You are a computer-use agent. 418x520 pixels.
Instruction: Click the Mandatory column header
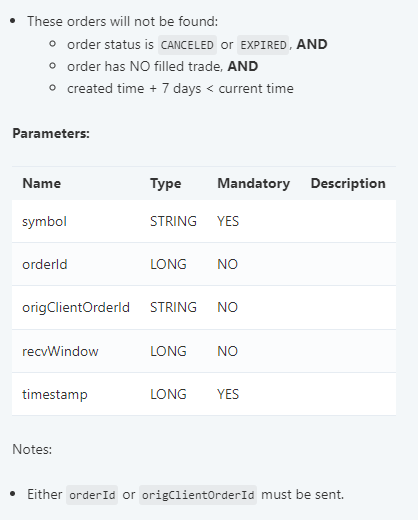(x=254, y=183)
